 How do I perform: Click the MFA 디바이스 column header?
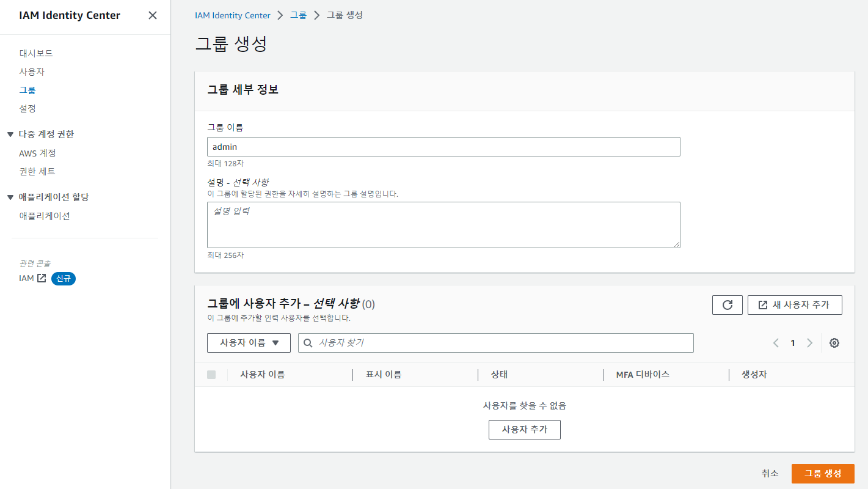pos(643,375)
